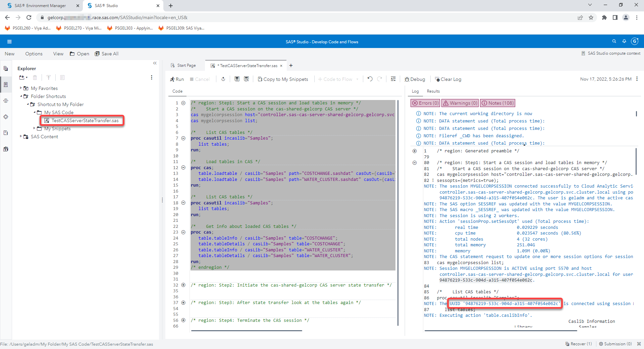This screenshot has height=349, width=644.
Task: Collapse the My SAS Code folder
Action: 34,112
